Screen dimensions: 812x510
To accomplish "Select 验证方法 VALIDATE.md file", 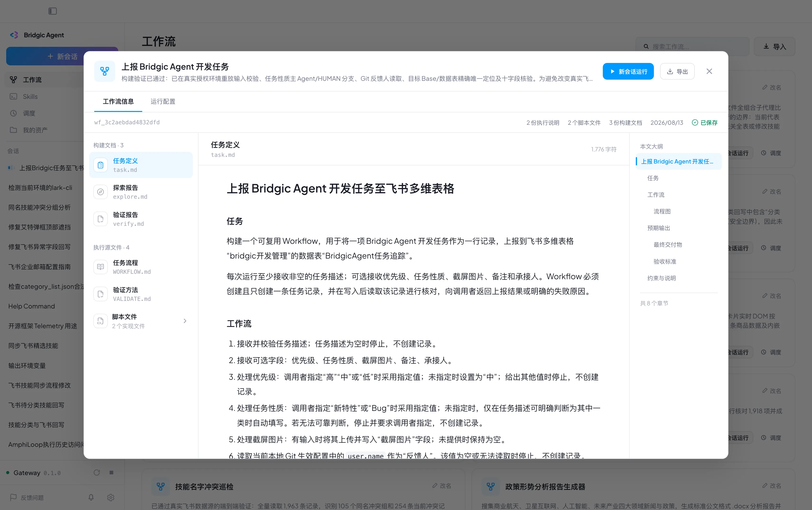I will coord(141,294).
